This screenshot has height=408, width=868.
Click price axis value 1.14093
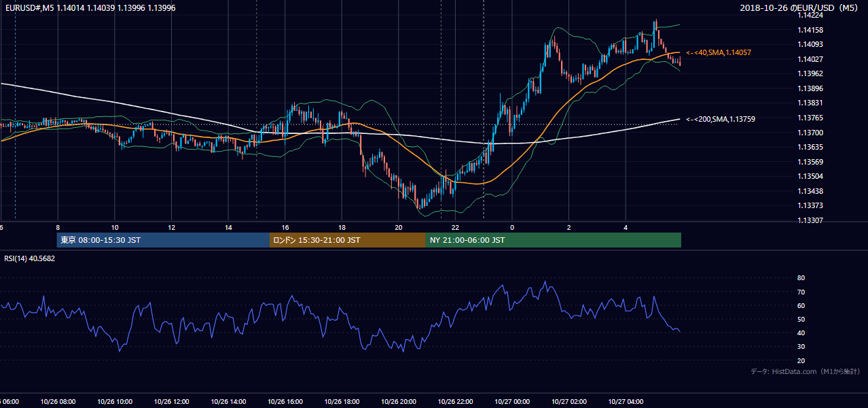coord(810,44)
